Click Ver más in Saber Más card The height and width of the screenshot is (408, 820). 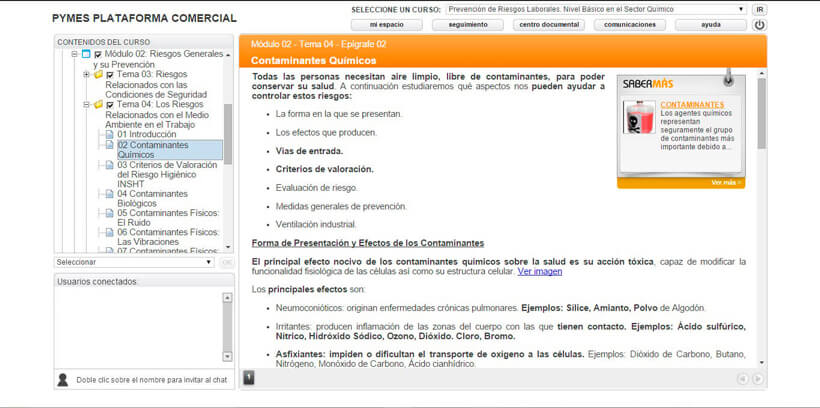[x=726, y=183]
